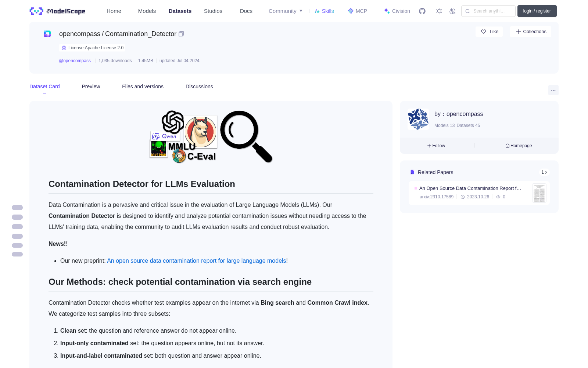Copy dataset name using copy icon
Viewport: 588px width, 368px height.
(181, 34)
